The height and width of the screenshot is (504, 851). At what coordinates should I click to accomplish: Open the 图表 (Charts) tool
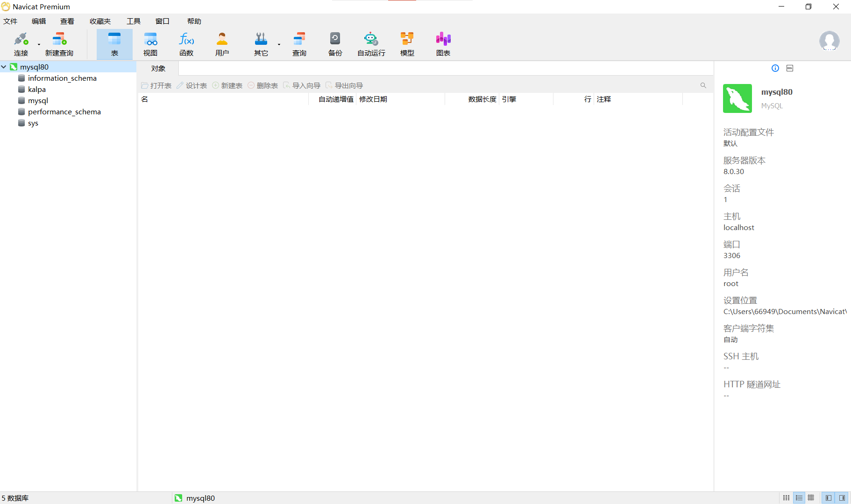443,44
